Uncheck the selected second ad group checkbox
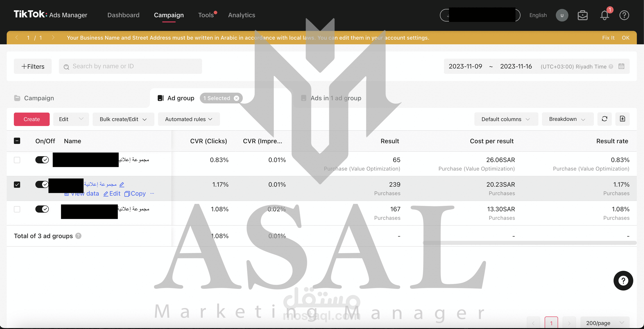This screenshot has width=644, height=329. point(17,185)
